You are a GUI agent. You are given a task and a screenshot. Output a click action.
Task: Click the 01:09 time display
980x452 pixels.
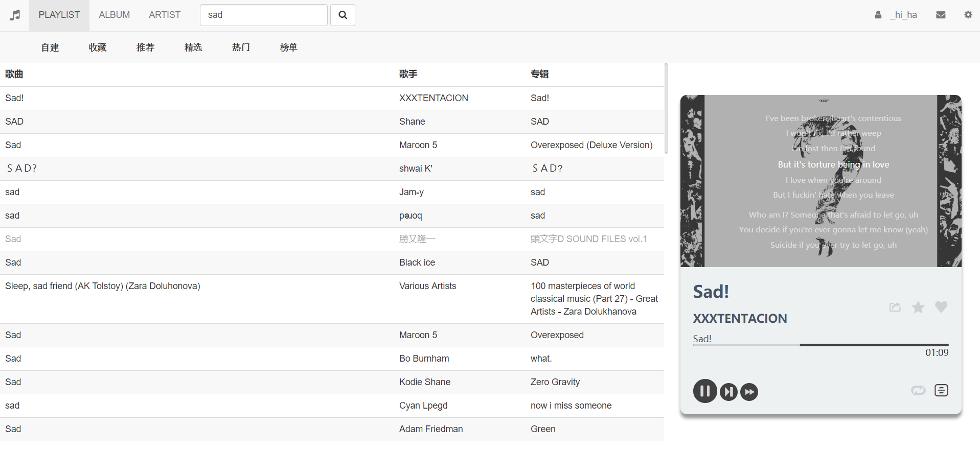(937, 353)
